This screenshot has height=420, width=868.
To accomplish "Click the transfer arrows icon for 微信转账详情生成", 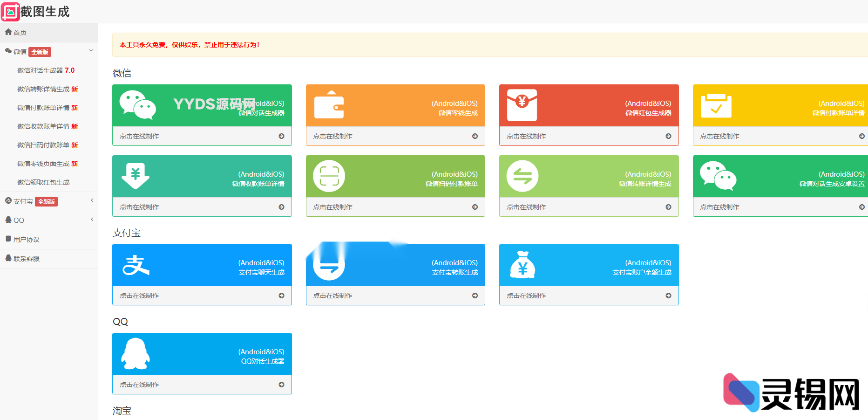I will click(522, 176).
